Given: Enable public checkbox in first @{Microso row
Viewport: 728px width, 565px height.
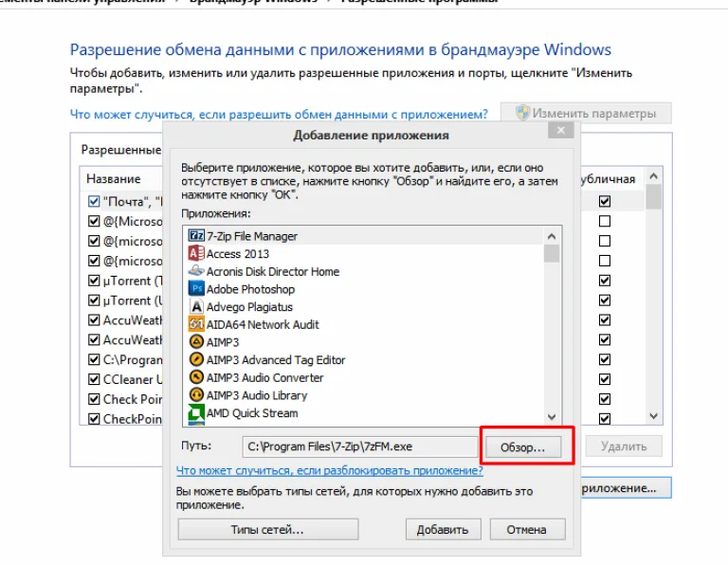Looking at the screenshot, I should pyautogui.click(x=605, y=221).
